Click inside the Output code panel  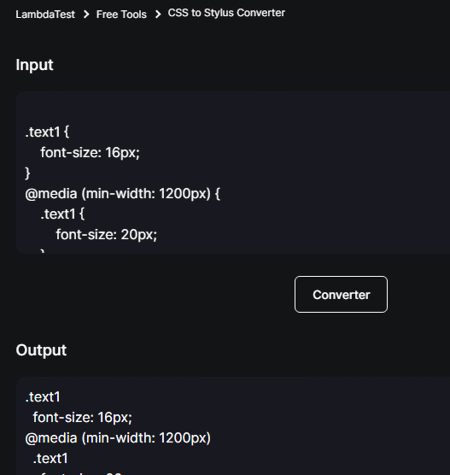[x=233, y=426]
